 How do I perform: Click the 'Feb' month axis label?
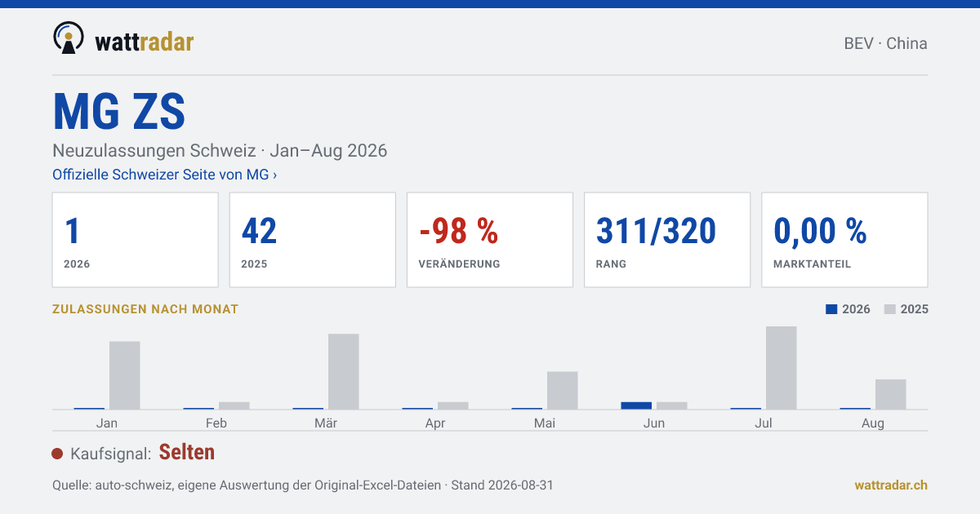click(216, 423)
